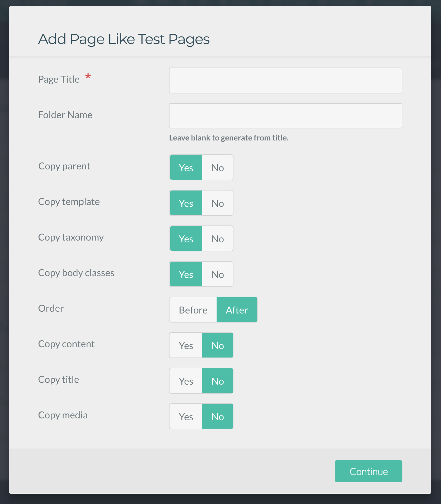The width and height of the screenshot is (441, 504).
Task: Confirm Copy template Yes option
Action: 186,203
